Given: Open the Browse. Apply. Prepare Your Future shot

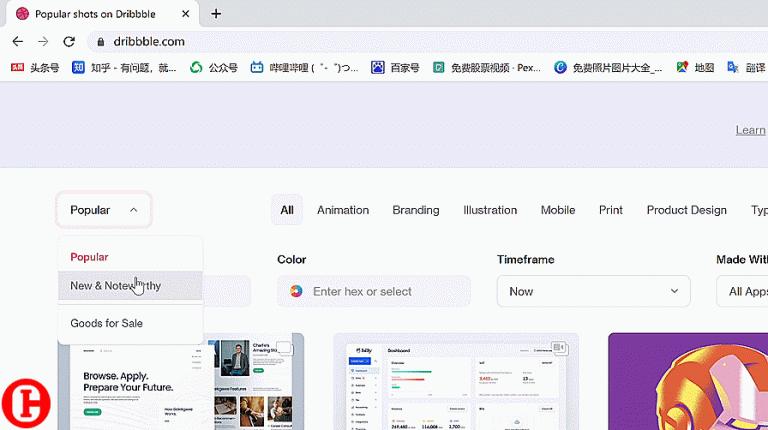Looking at the screenshot, I should pyautogui.click(x=181, y=387).
